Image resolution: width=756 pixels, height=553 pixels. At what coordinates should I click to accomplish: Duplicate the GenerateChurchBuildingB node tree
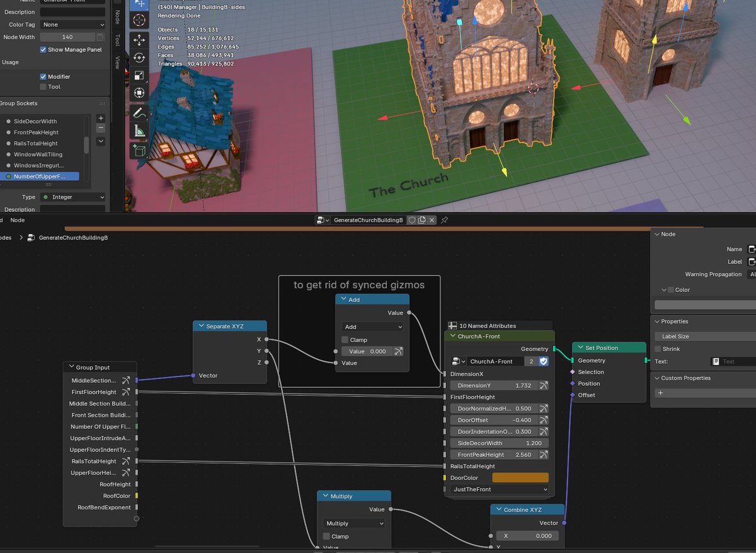pyautogui.click(x=421, y=220)
